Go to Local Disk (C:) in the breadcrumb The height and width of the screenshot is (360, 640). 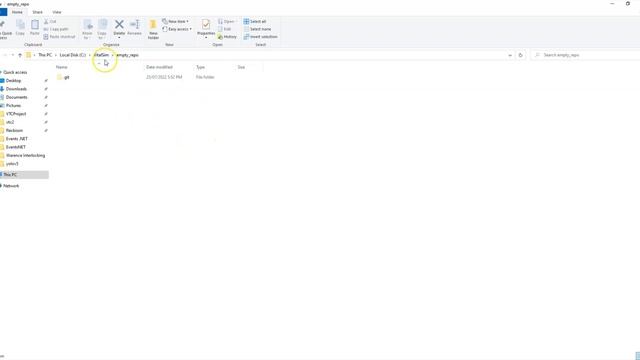73,55
